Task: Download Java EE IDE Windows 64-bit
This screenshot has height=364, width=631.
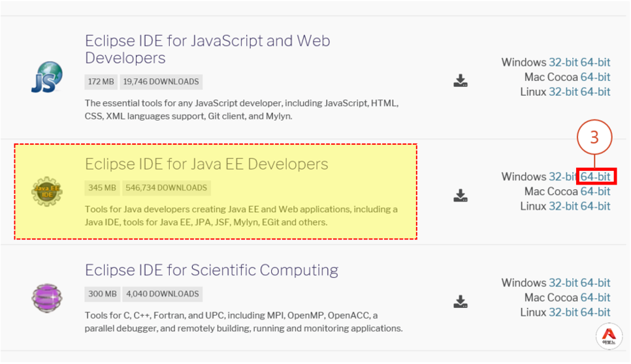Action: [595, 177]
